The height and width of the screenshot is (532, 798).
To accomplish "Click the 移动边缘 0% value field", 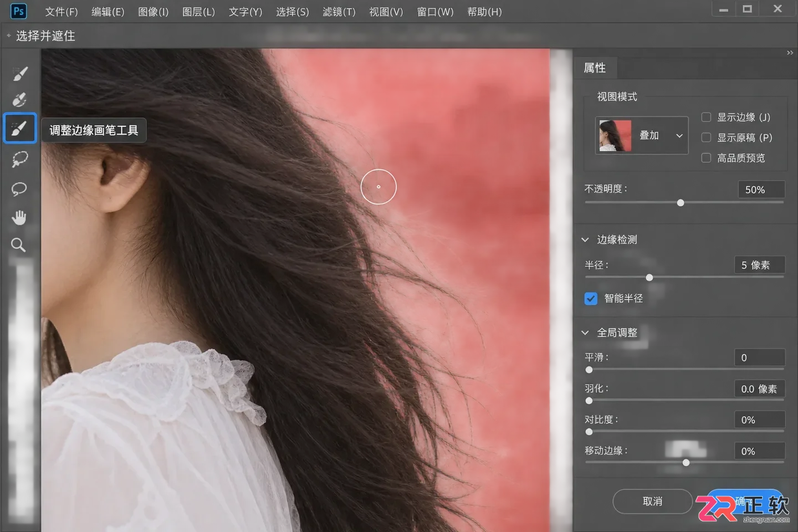I will (x=759, y=451).
